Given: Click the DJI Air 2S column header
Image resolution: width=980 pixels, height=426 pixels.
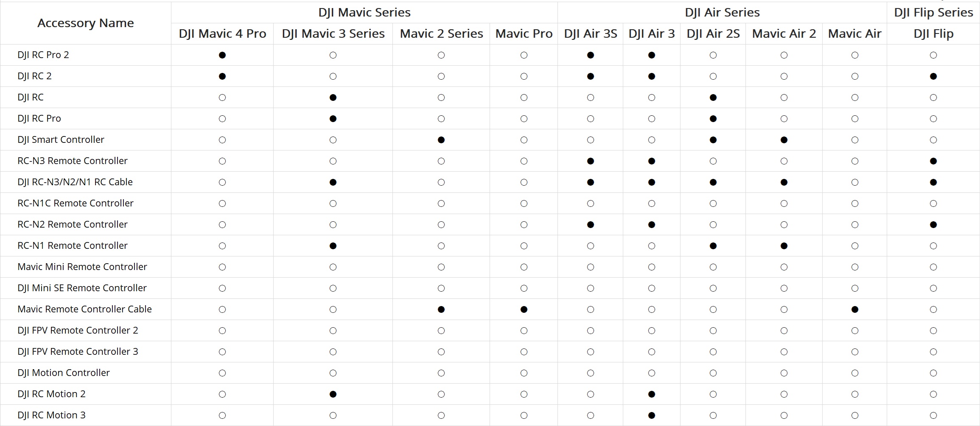Looking at the screenshot, I should 713,33.
